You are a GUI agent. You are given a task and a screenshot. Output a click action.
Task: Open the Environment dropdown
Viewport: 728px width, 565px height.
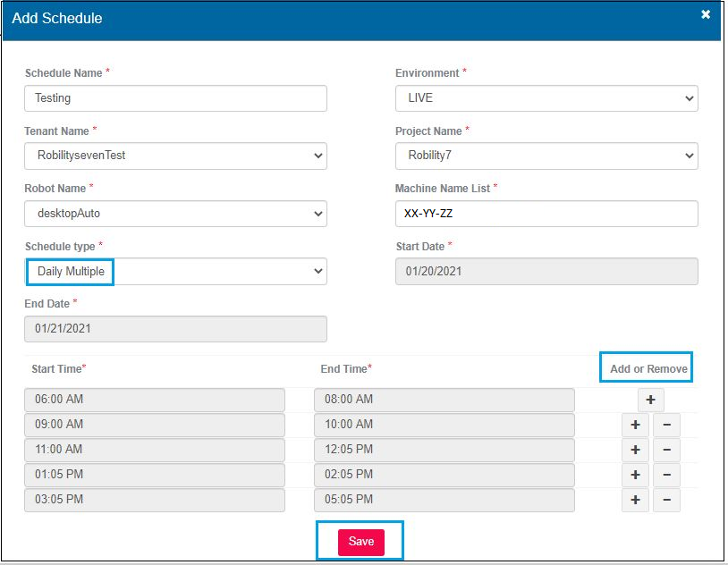pos(546,98)
